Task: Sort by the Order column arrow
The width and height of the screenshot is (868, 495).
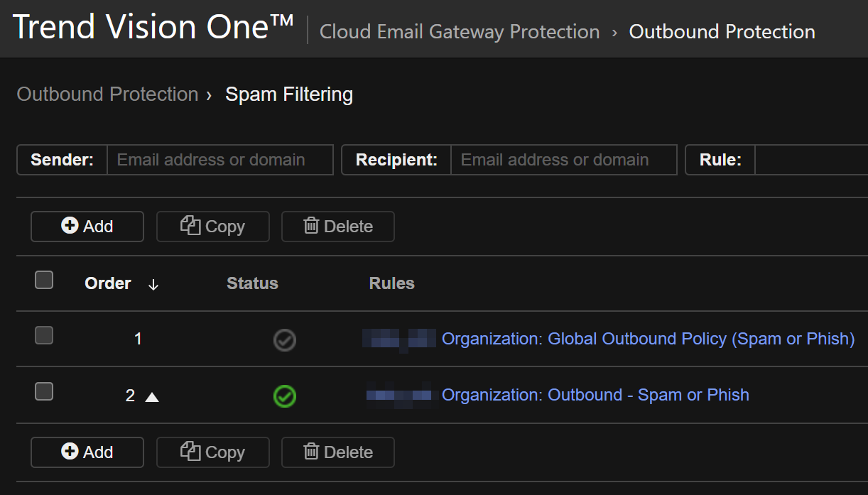Action: click(x=153, y=285)
